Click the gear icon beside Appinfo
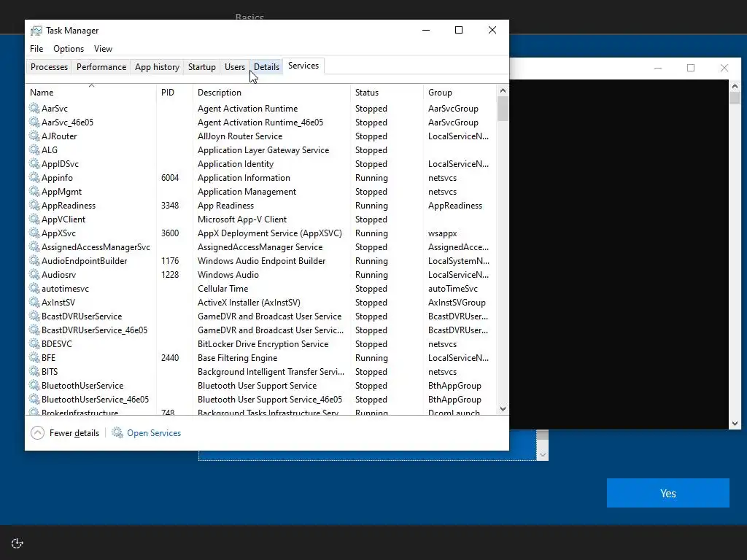Viewport: 747px width, 560px height. point(34,177)
